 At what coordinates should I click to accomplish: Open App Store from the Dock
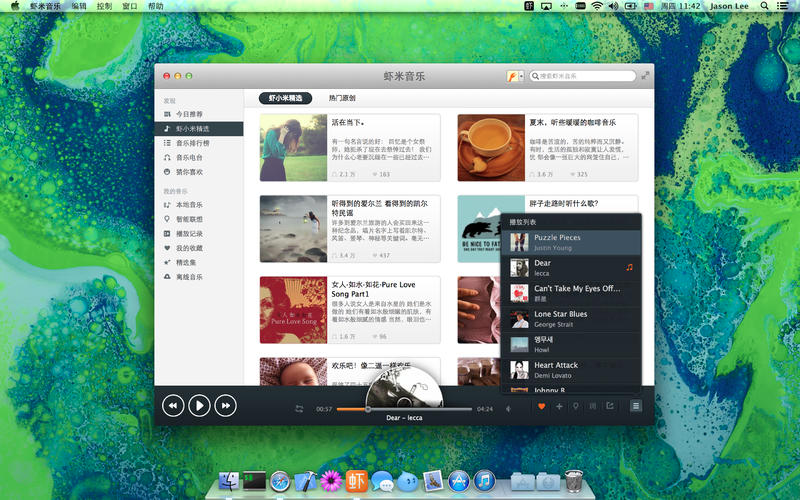tap(459, 481)
